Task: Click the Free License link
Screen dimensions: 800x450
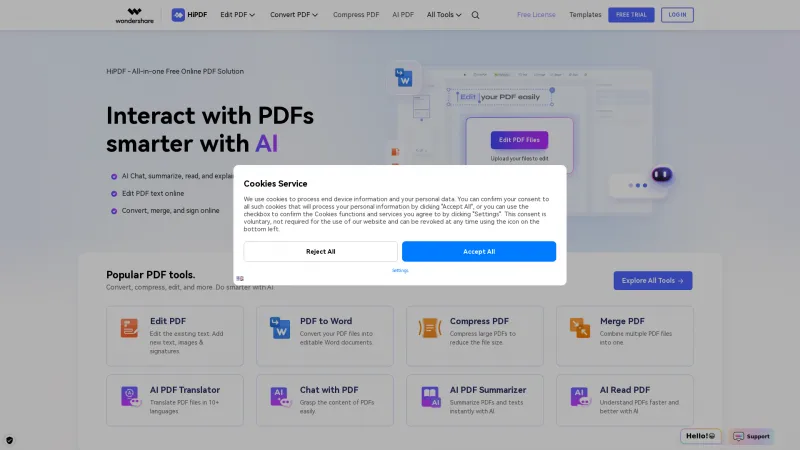Action: tap(536, 15)
